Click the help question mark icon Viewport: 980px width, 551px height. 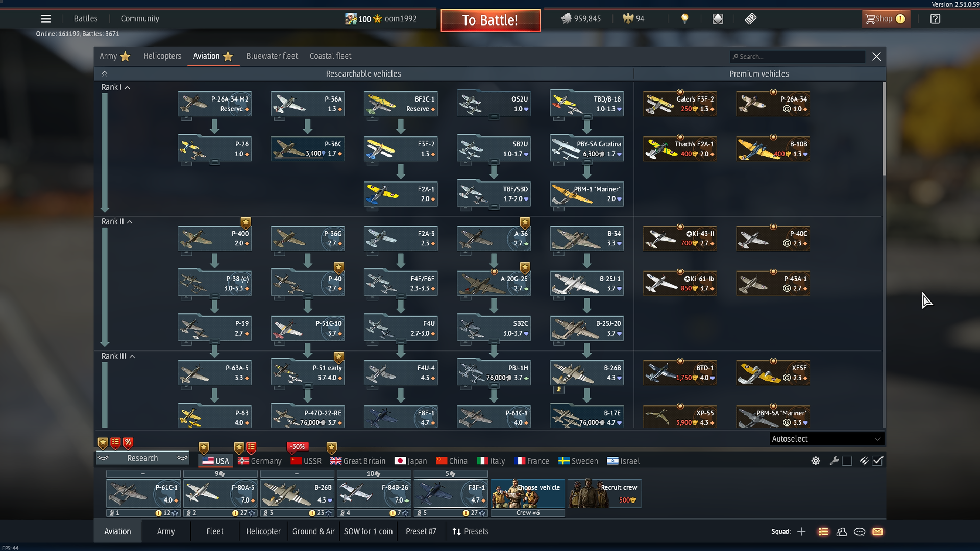[x=935, y=19]
